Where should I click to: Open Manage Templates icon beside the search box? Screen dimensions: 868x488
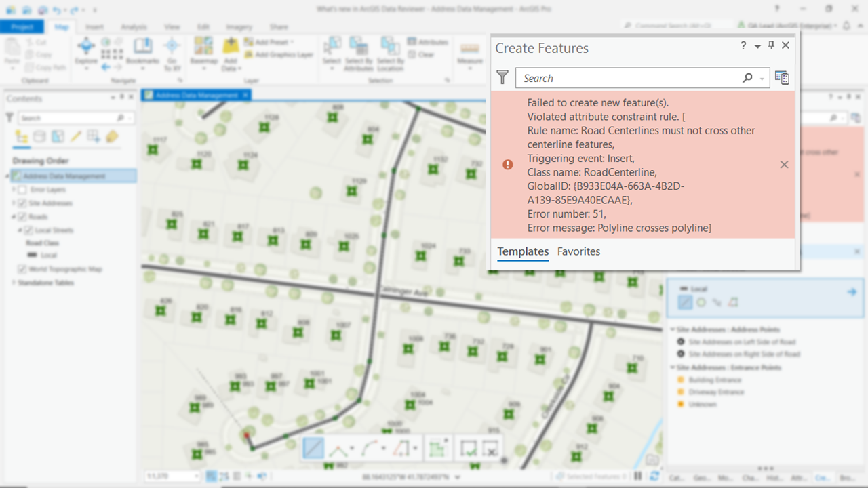782,78
